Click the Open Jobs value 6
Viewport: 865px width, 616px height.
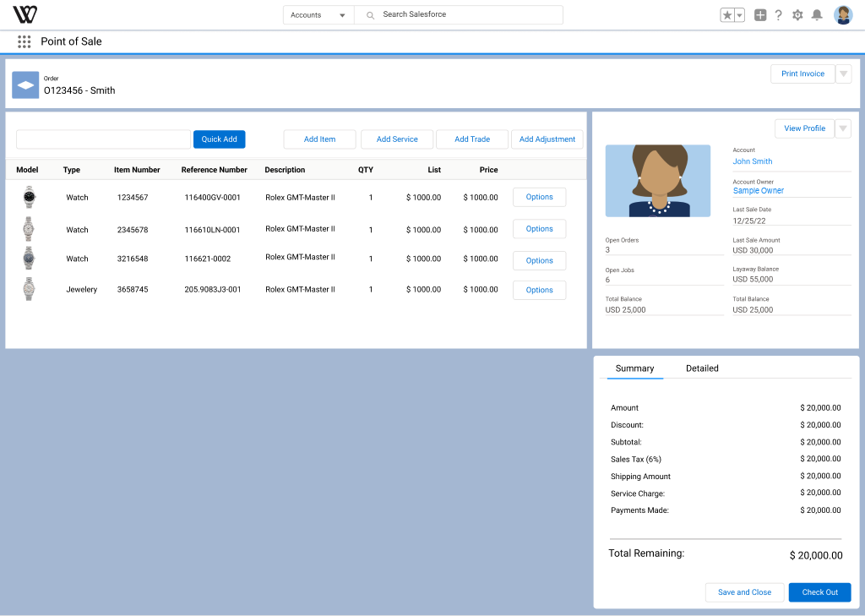tap(607, 280)
